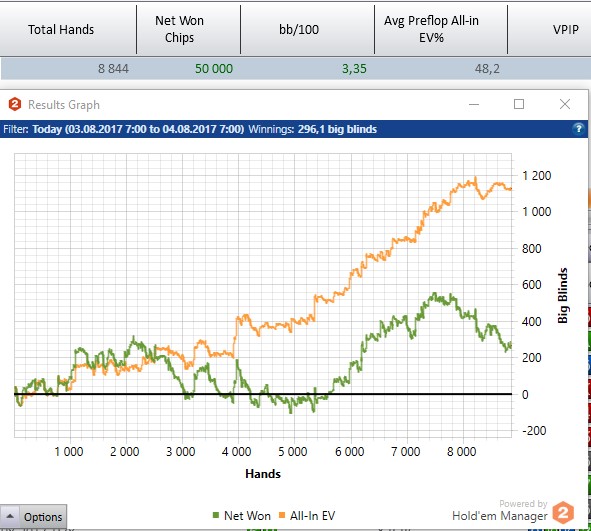The height and width of the screenshot is (531, 591).
Task: Click the -200 y-axis tick label
Action: coord(534,430)
